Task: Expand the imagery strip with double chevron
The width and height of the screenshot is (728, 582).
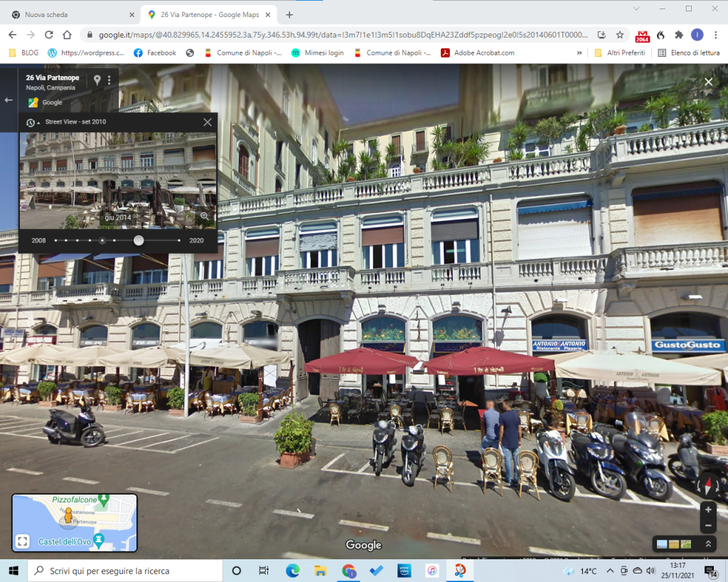Action: 708,544
